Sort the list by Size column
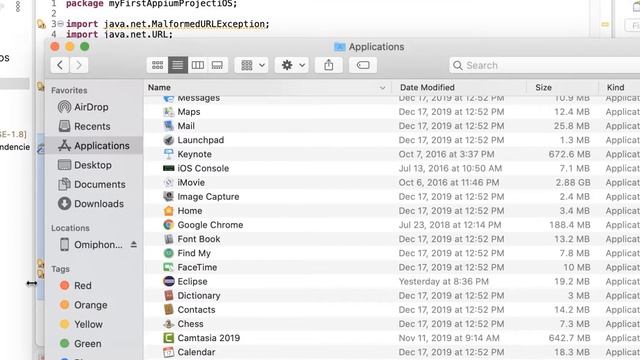This screenshot has width=640, height=360. coord(543,87)
